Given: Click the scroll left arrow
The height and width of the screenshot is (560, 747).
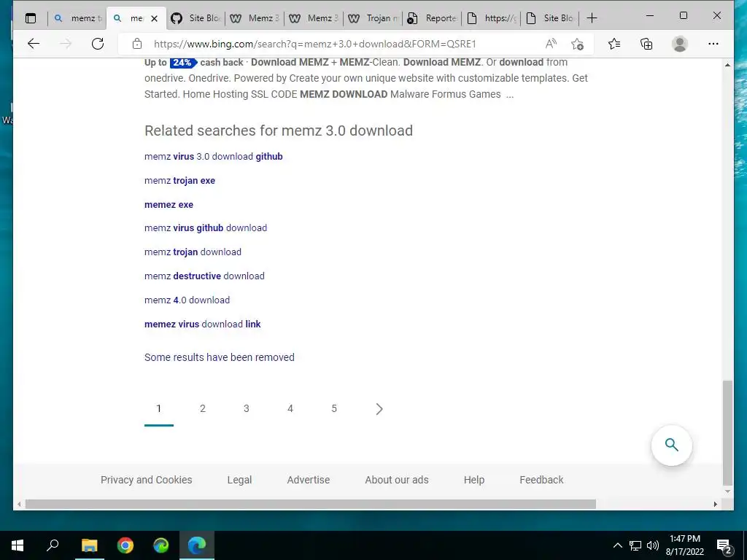Looking at the screenshot, I should pyautogui.click(x=18, y=504).
